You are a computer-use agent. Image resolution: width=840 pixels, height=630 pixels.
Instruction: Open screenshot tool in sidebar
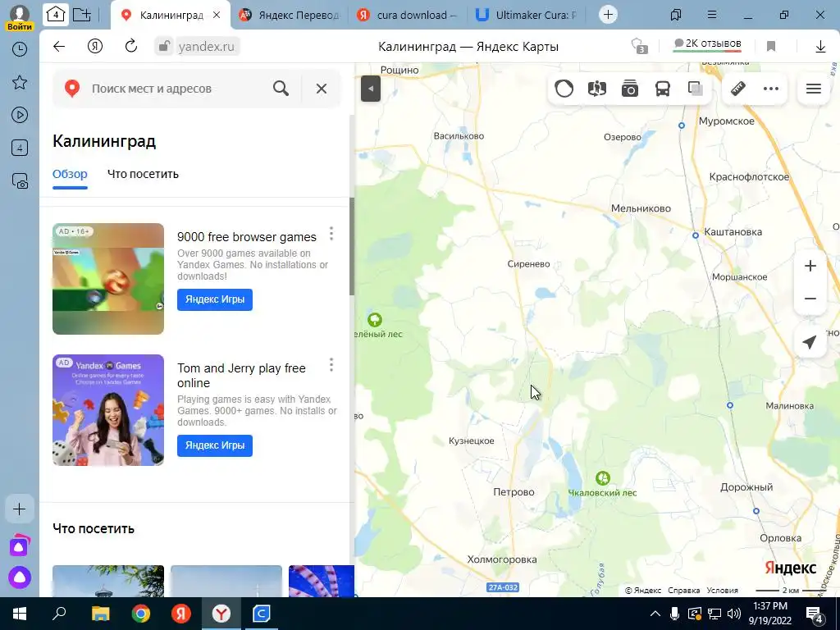pyautogui.click(x=20, y=181)
